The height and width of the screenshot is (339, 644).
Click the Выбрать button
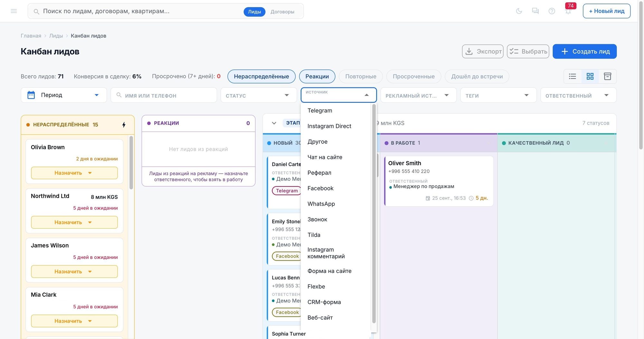[x=528, y=51]
